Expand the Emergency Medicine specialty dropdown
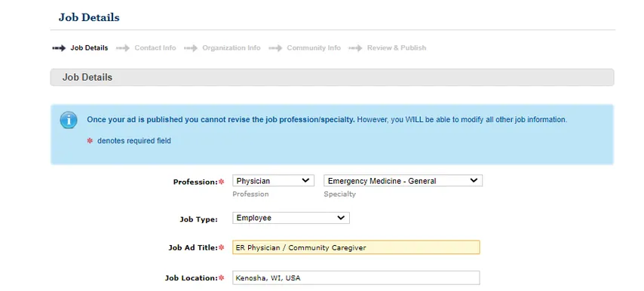This screenshot has width=644, height=291. point(403,181)
